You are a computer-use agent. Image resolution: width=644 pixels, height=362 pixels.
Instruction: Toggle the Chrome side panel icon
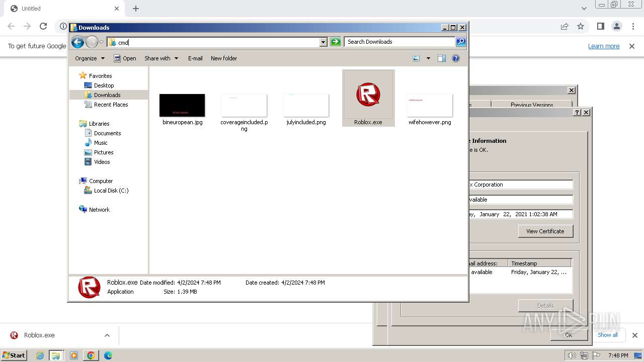pos(600,26)
